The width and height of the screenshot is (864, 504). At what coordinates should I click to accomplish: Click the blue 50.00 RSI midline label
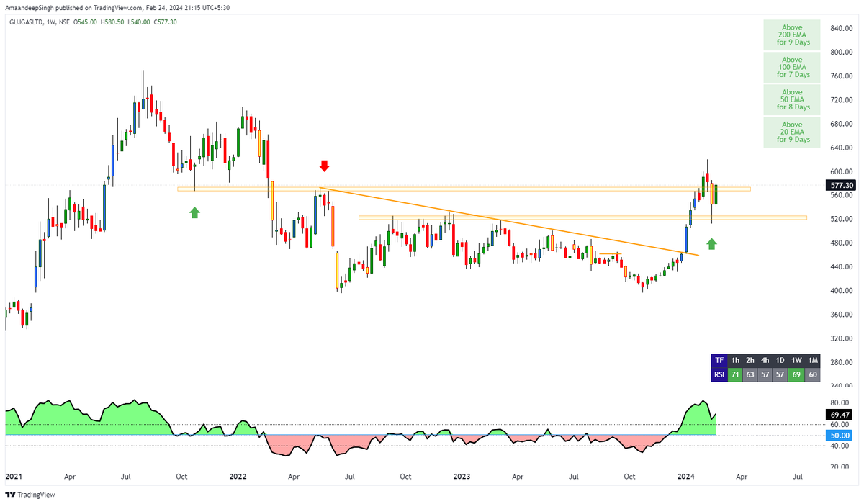click(840, 435)
